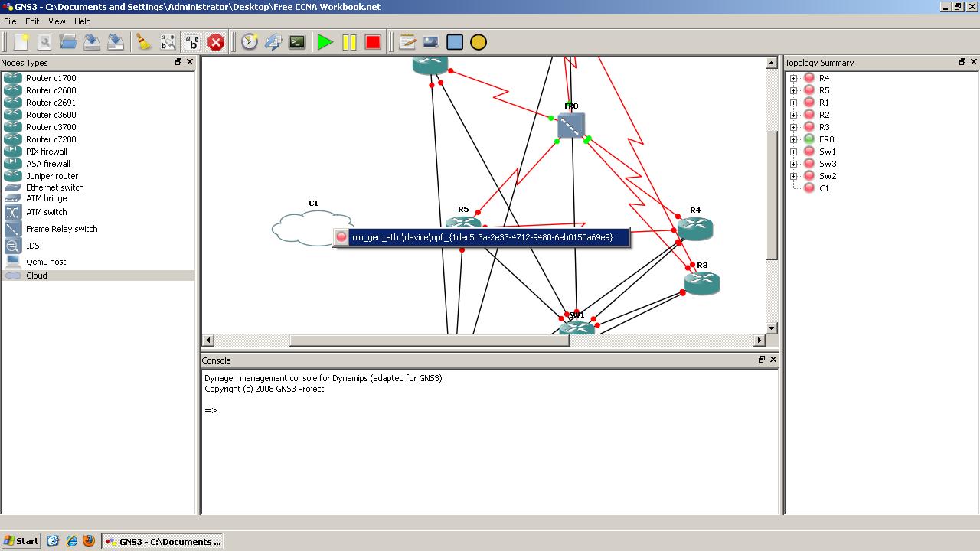Clear the topology with broom icon
Image resolution: width=980 pixels, height=551 pixels.
(x=144, y=42)
